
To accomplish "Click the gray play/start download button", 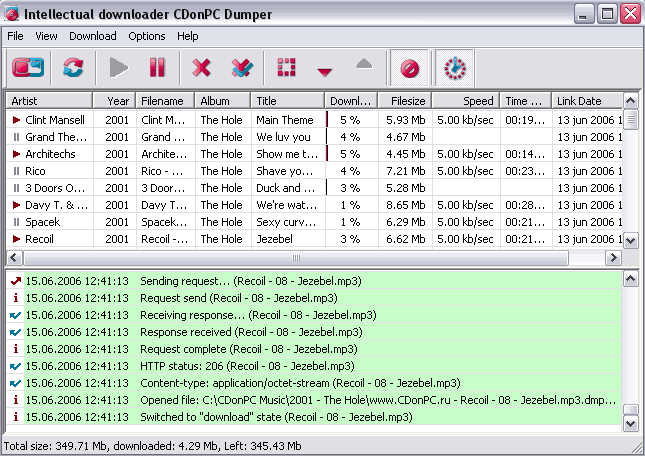I will [x=119, y=67].
